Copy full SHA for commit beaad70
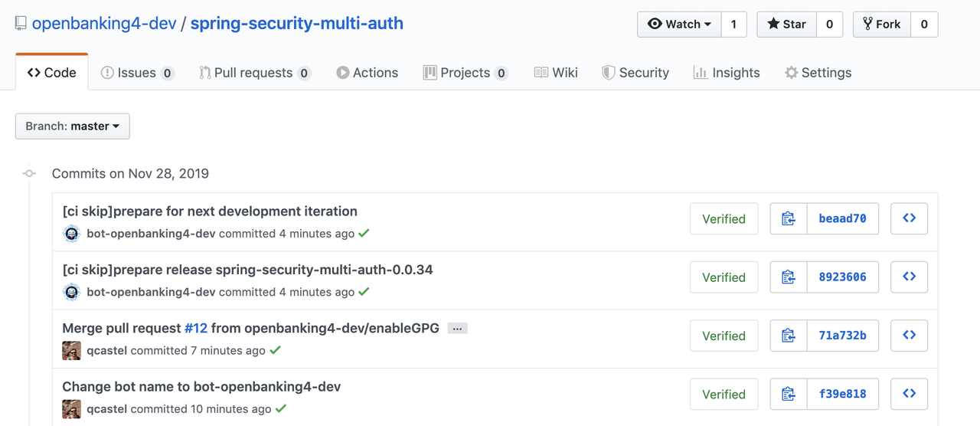 [x=789, y=218]
